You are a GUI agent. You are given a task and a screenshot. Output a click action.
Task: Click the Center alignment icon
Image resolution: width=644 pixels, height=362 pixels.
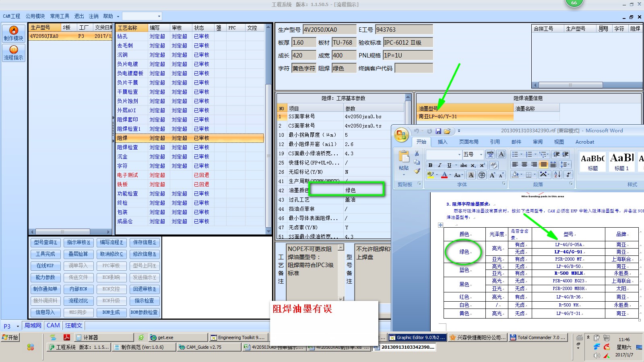[x=524, y=165]
